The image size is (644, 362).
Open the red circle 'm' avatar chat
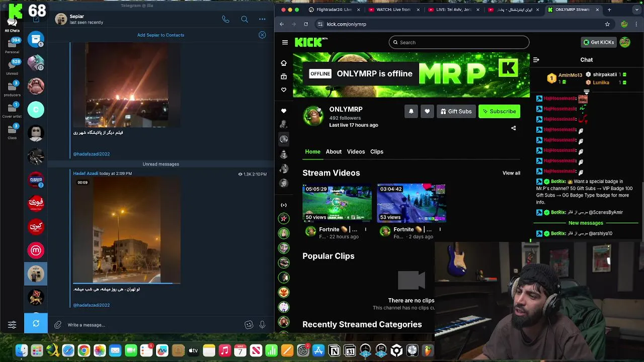[x=36, y=250]
